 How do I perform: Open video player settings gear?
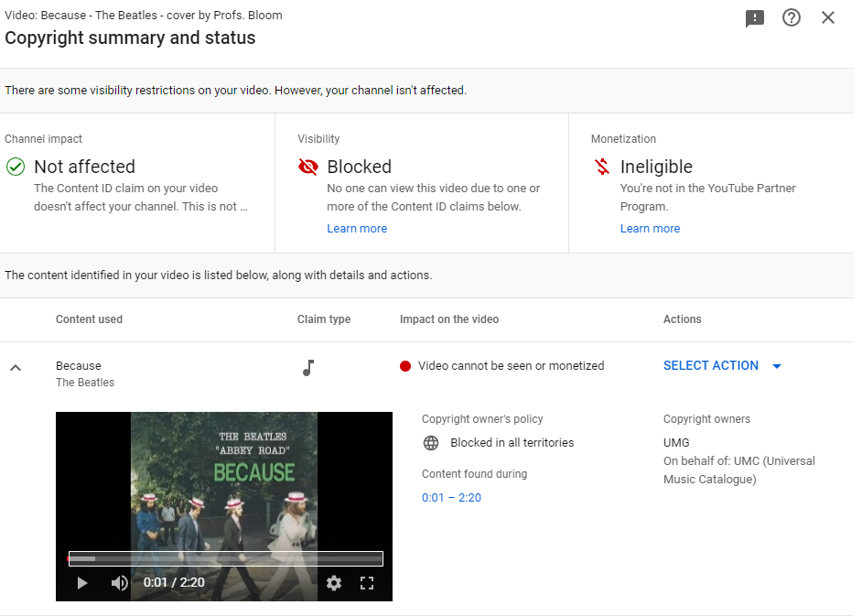334,583
